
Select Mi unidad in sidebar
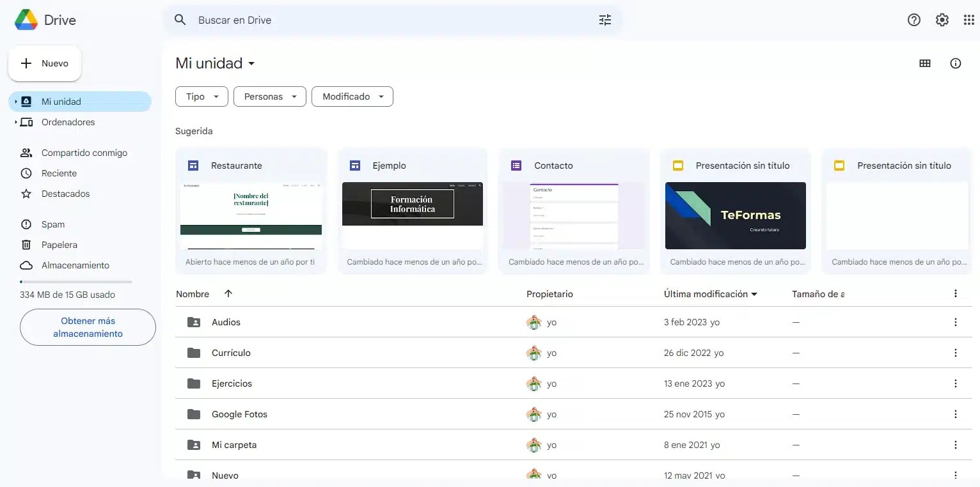(80, 102)
